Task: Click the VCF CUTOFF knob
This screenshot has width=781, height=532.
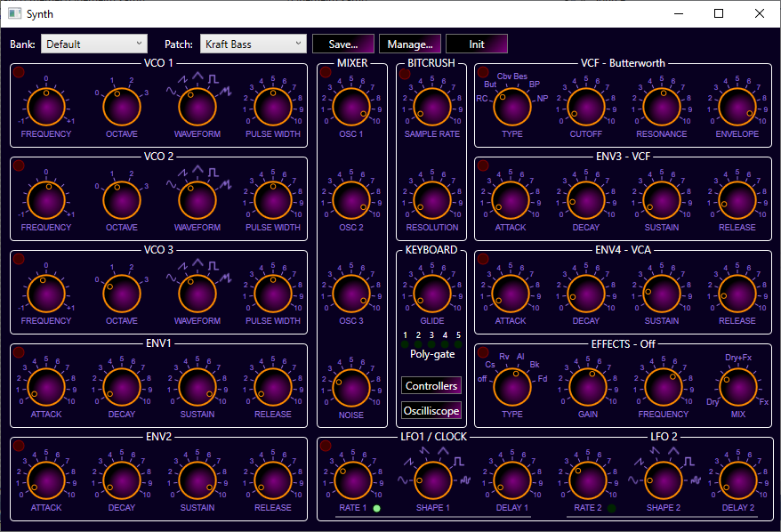Action: [x=586, y=107]
